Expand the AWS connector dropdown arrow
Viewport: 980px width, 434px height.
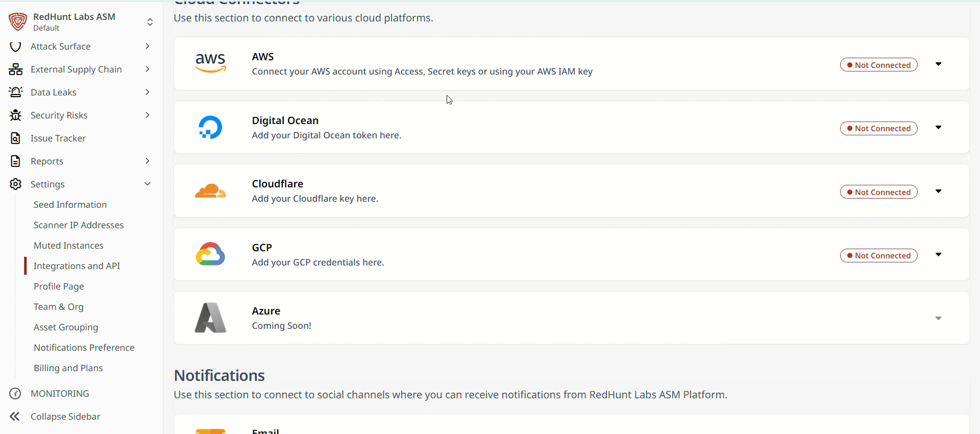938,64
